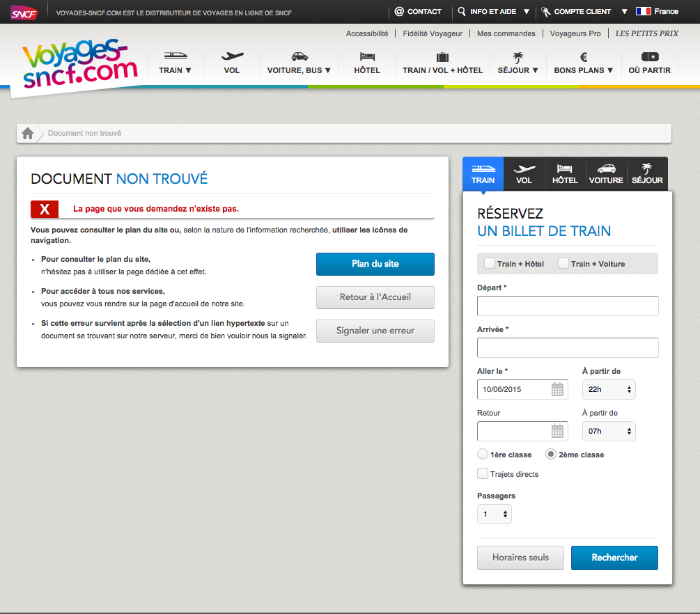Tick the Train + Voiture checkbox
The height and width of the screenshot is (614, 700).
coord(563,263)
